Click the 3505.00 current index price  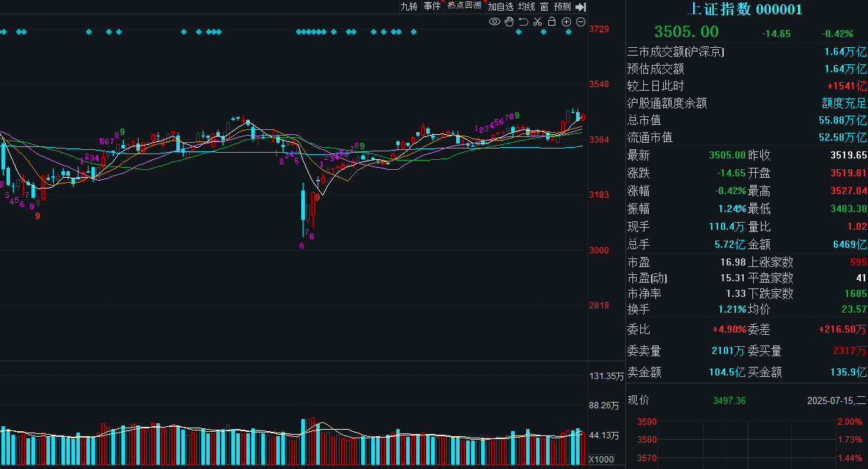[x=686, y=32]
